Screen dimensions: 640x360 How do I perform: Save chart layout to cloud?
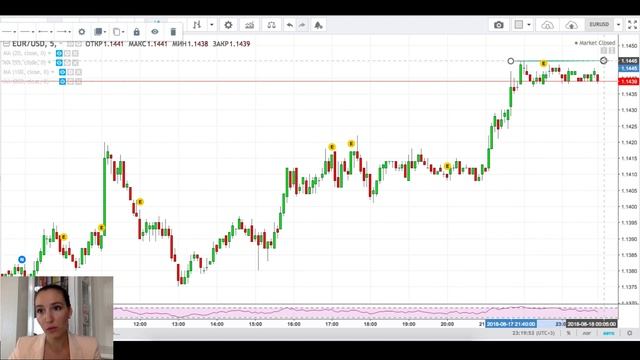(x=571, y=25)
